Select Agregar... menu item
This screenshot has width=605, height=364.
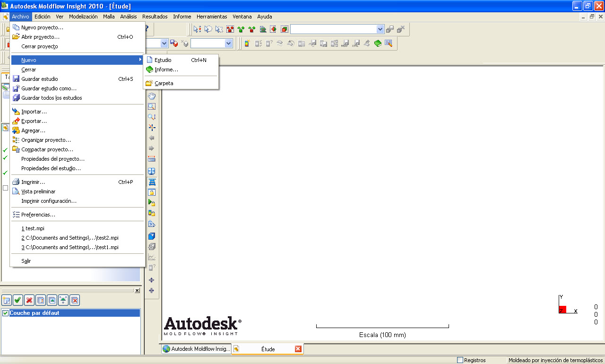78,130
